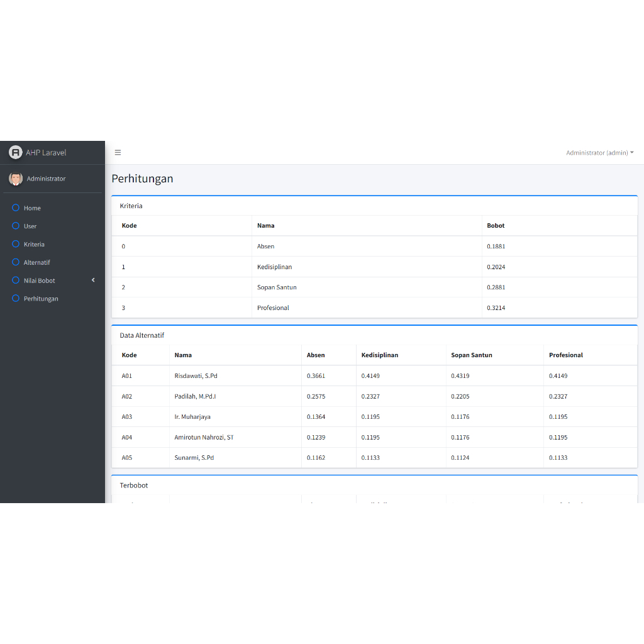Click the Bobot column header

tap(496, 226)
